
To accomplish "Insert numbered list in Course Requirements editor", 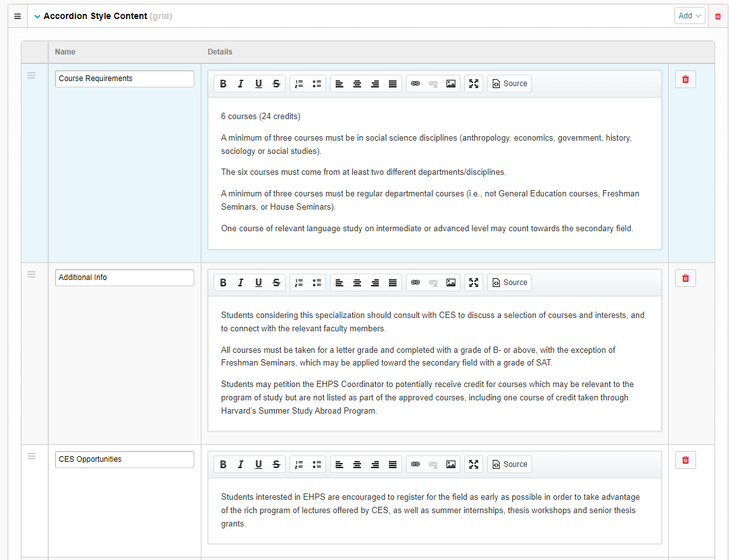I will tap(299, 84).
